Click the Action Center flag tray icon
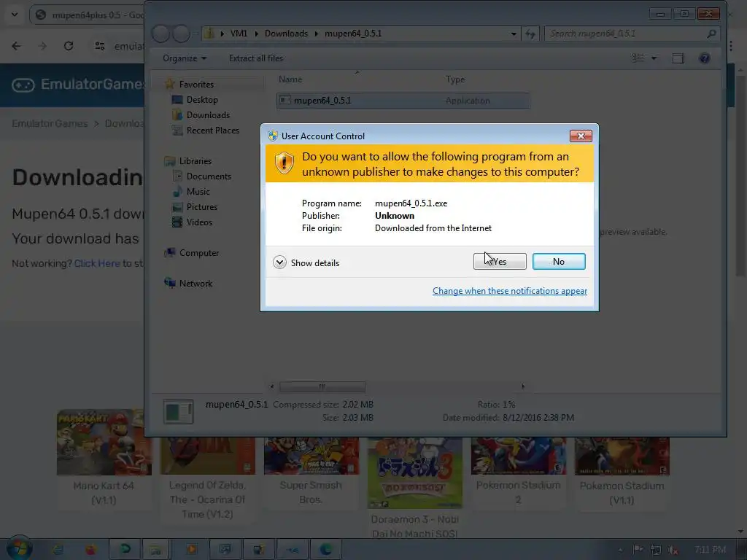 pos(638,550)
